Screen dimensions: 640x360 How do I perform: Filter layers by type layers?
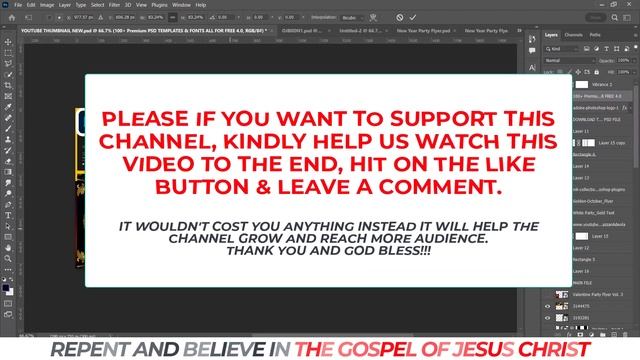coord(607,49)
